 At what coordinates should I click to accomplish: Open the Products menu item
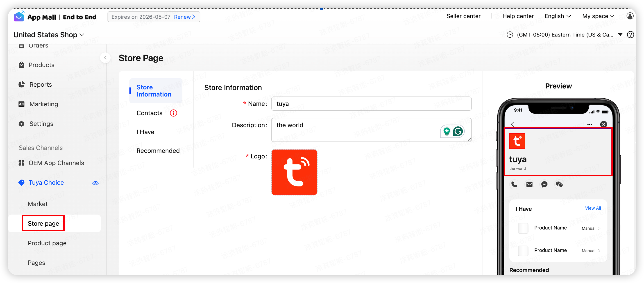pos(41,65)
